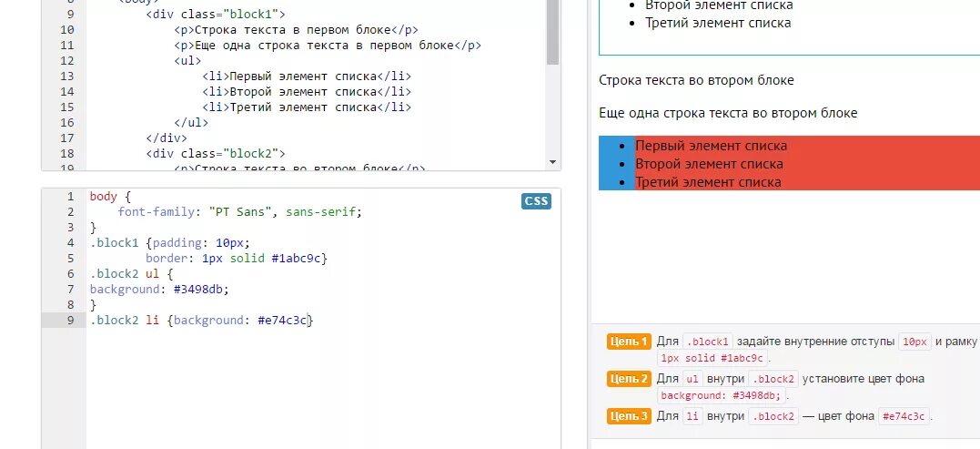The image size is (980, 449).
Task: Click 'background: #3498db;' code tag in goal 2
Action: pos(722,395)
